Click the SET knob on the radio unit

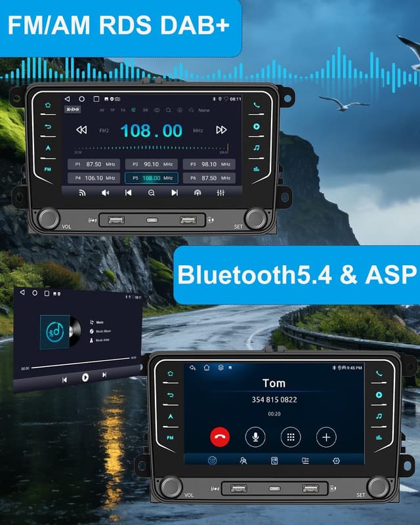coord(256,219)
